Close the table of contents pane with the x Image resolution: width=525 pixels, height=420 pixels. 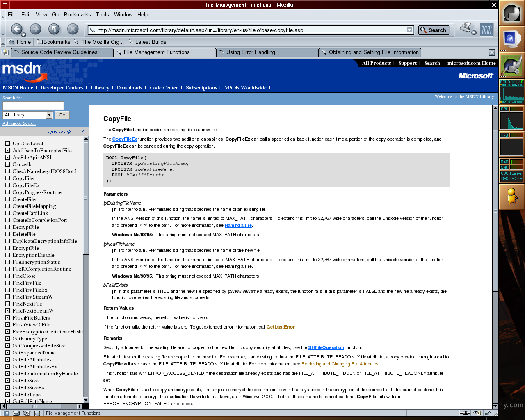coord(82,132)
